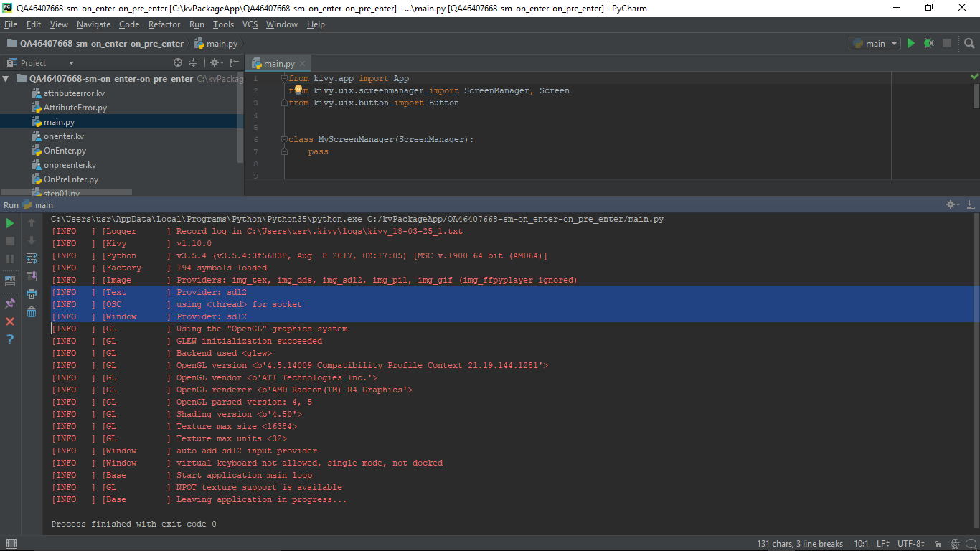The height and width of the screenshot is (551, 980).
Task: Hide the Project tool window
Action: (235, 63)
